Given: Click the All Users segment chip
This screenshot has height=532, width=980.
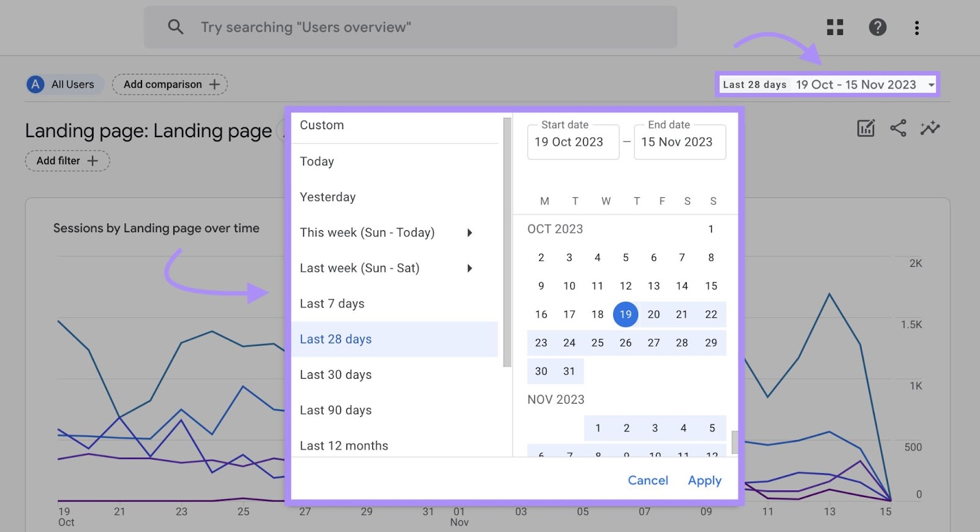Looking at the screenshot, I should tap(66, 84).
